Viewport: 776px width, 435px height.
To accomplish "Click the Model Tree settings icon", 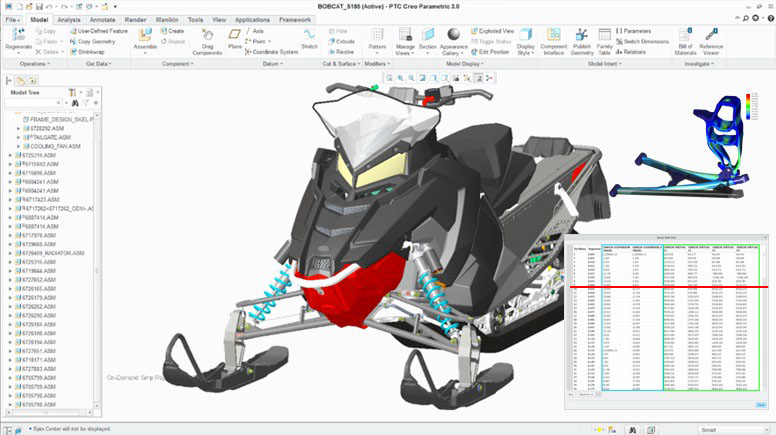I will tap(73, 93).
